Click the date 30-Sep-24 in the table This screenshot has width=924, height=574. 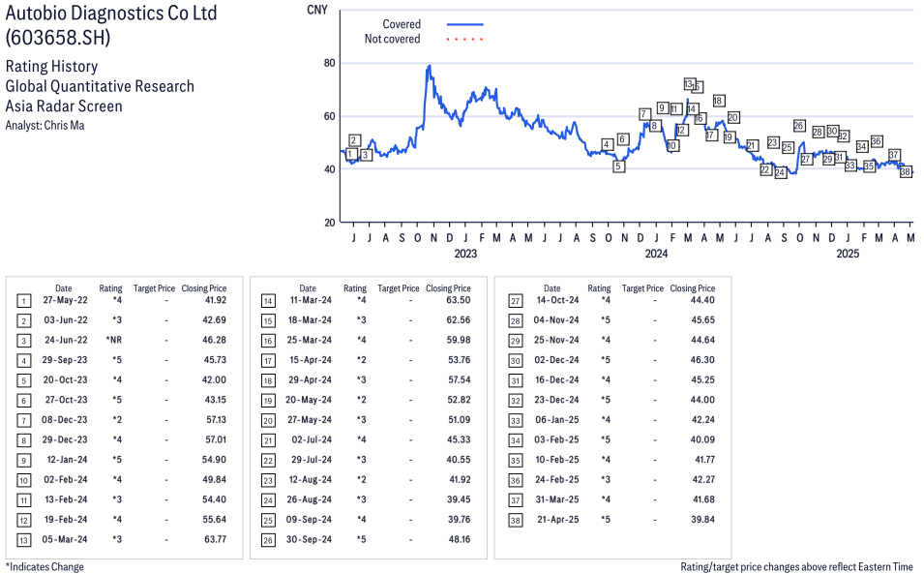(309, 540)
